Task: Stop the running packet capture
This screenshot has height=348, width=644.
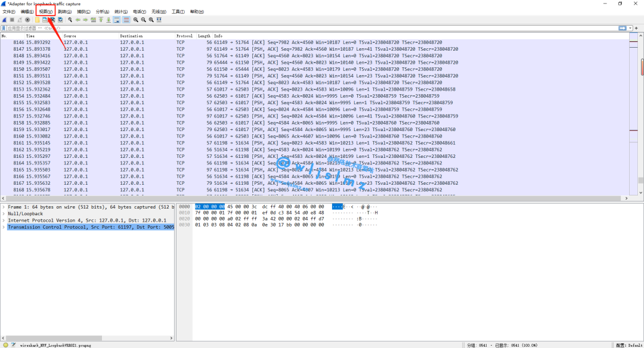Action: 12,20
